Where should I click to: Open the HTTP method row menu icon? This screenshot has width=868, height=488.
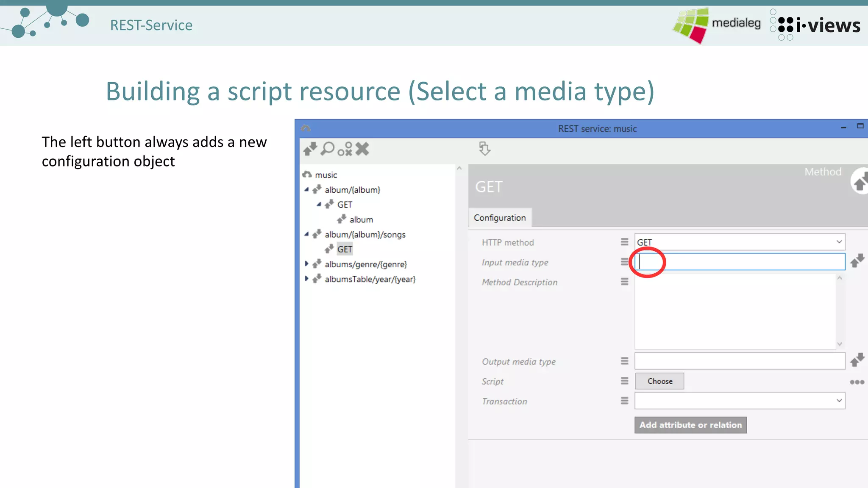[624, 242]
